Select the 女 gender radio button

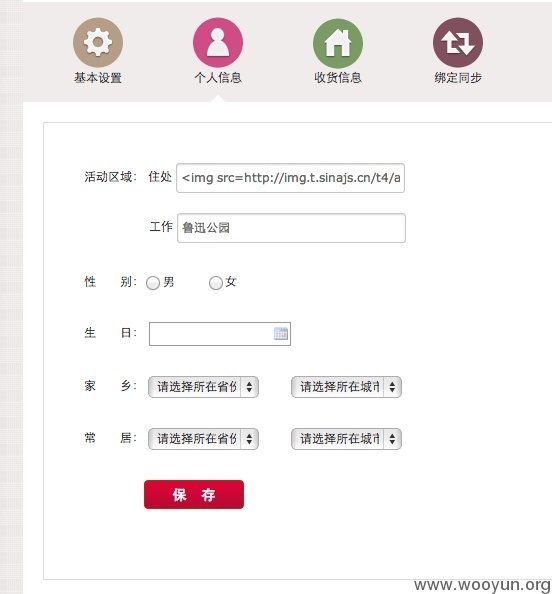[x=216, y=283]
